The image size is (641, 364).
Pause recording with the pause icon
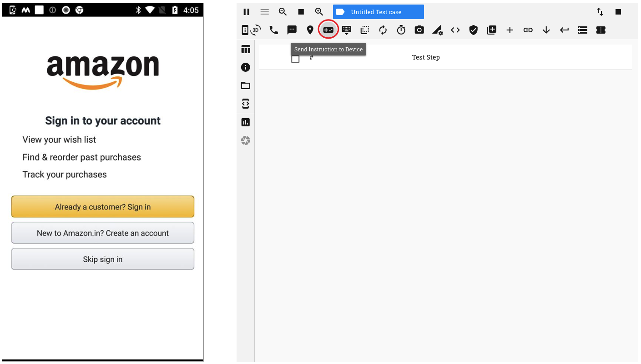[x=246, y=12]
